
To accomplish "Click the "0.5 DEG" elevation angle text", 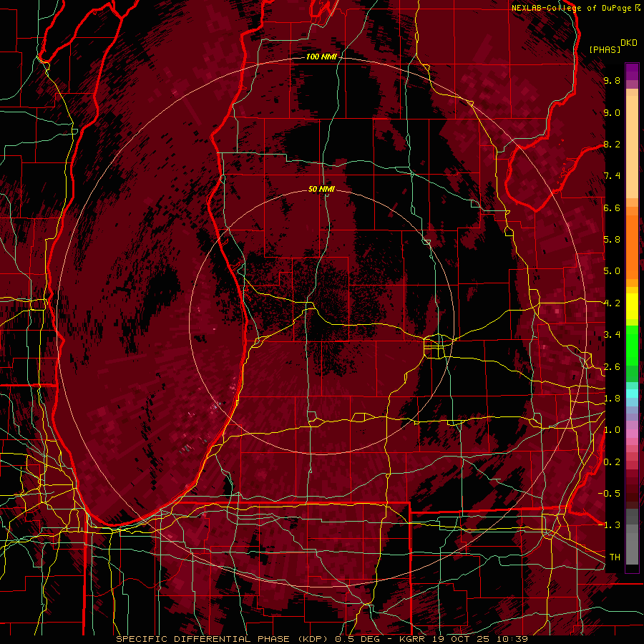I will tap(357, 639).
